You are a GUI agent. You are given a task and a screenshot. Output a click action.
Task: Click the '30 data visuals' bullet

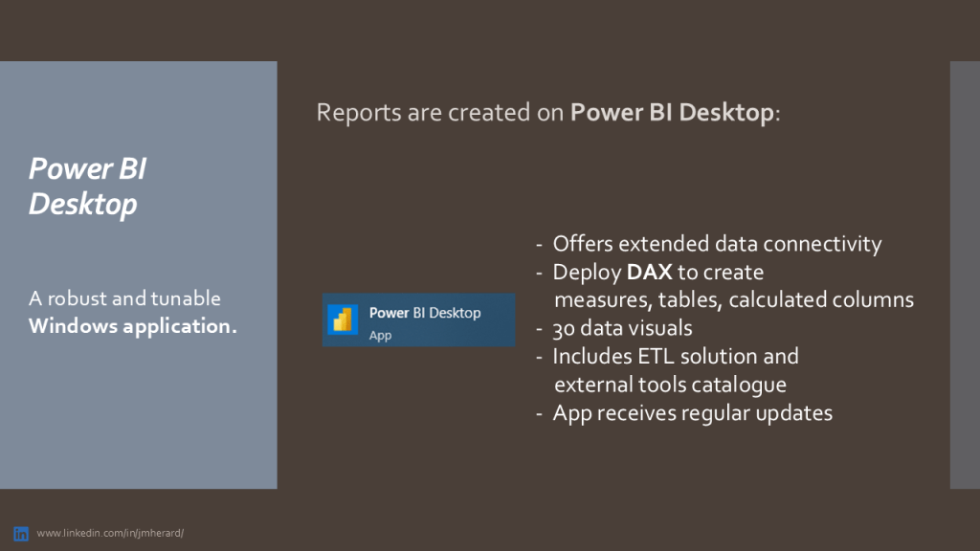[x=622, y=328]
